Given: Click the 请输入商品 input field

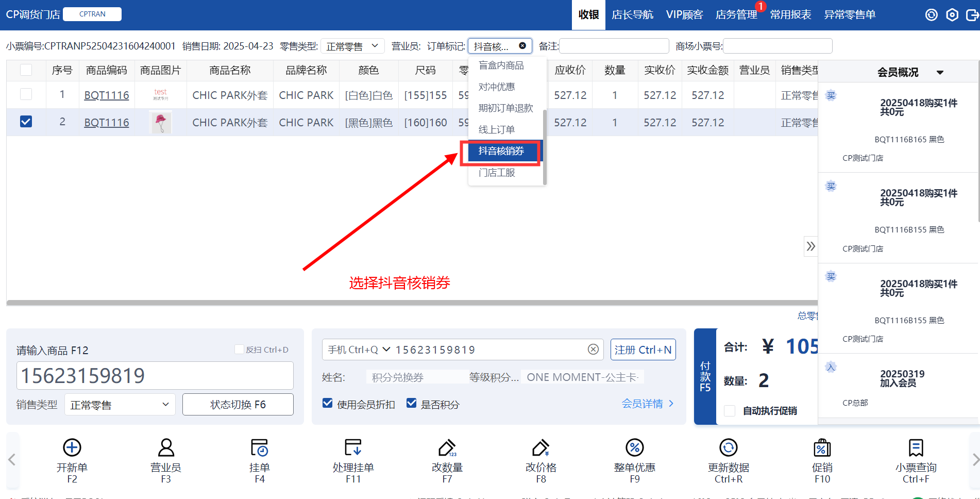Looking at the screenshot, I should coord(155,376).
